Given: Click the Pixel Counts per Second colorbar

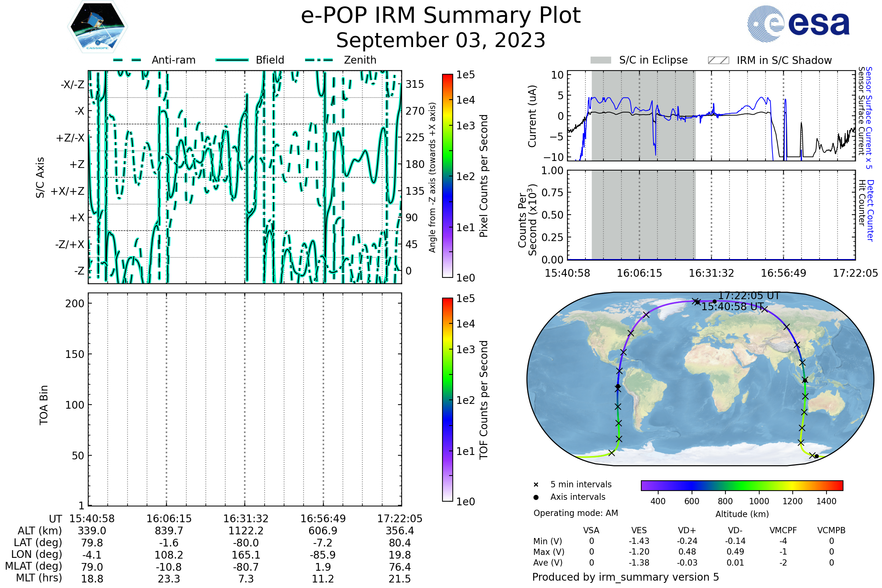Looking at the screenshot, I should point(447,176).
